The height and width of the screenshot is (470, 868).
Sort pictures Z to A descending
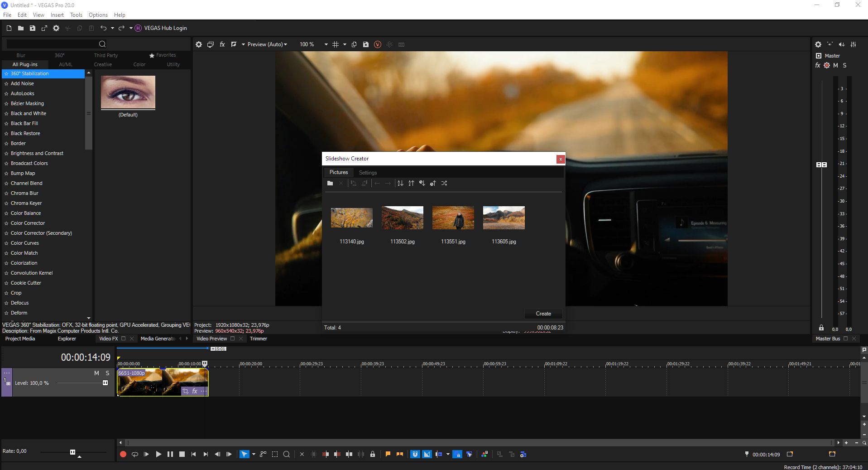(x=411, y=183)
